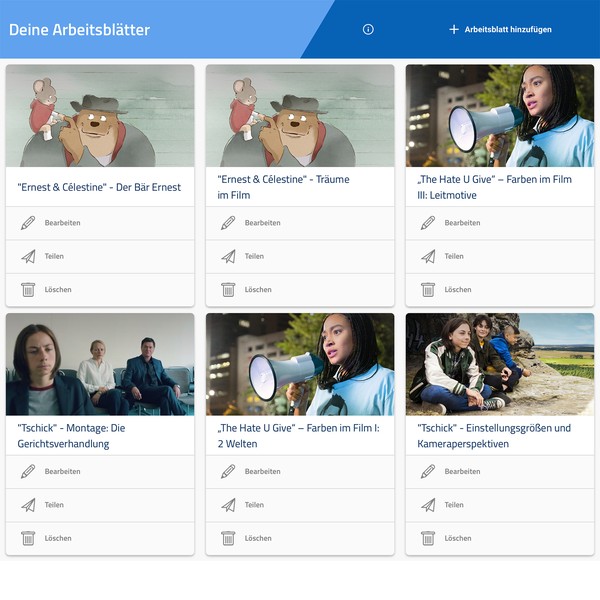Click Löschen text on Der Bär Ernest card
This screenshot has height=600, width=600.
click(58, 290)
